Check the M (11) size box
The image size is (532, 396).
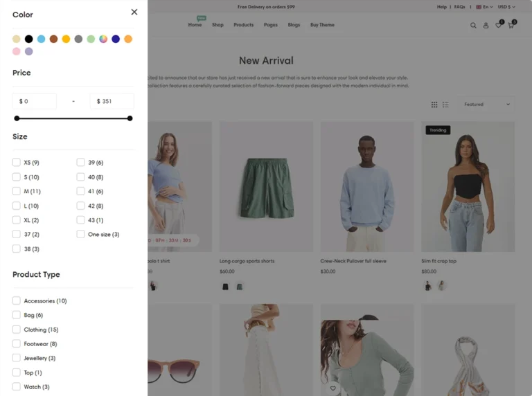click(17, 191)
